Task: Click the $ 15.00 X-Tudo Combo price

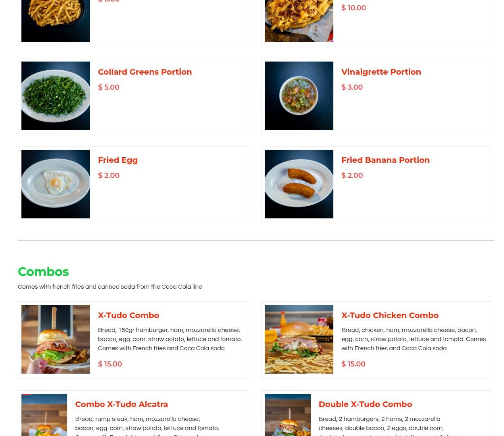Action: [x=110, y=364]
